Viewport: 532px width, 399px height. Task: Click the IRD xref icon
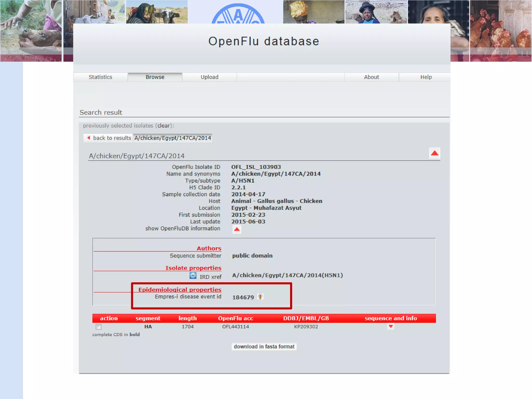[193, 276]
